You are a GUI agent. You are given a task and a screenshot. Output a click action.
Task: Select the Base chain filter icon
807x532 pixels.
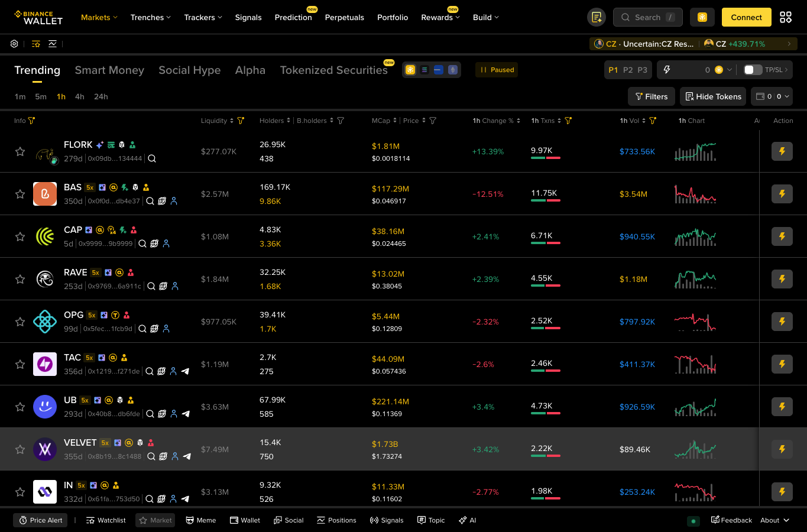pyautogui.click(x=439, y=70)
